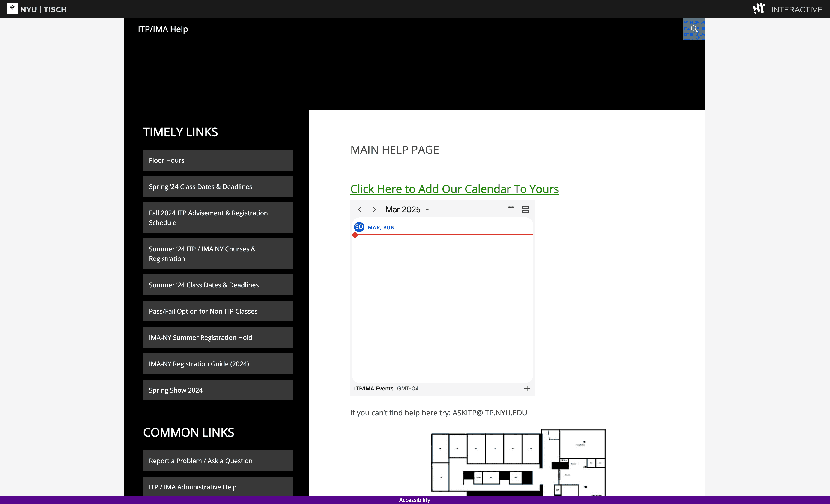
Task: Click the floor plan map image
Action: click(518, 462)
